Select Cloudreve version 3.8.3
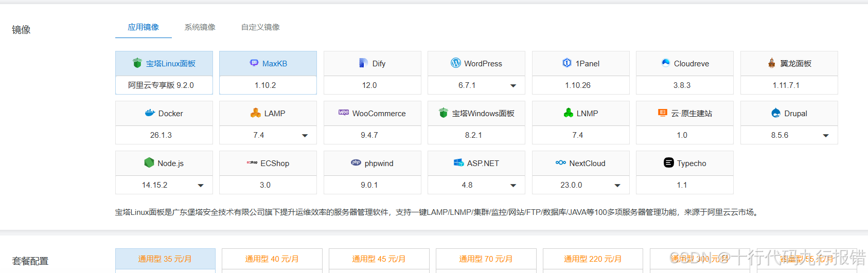Image resolution: width=868 pixels, height=273 pixels. pos(685,85)
